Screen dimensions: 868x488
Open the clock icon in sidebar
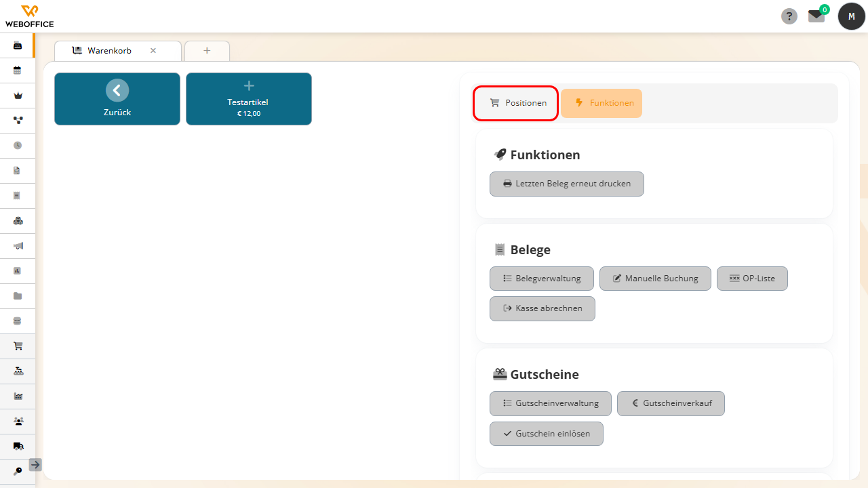pos(18,145)
